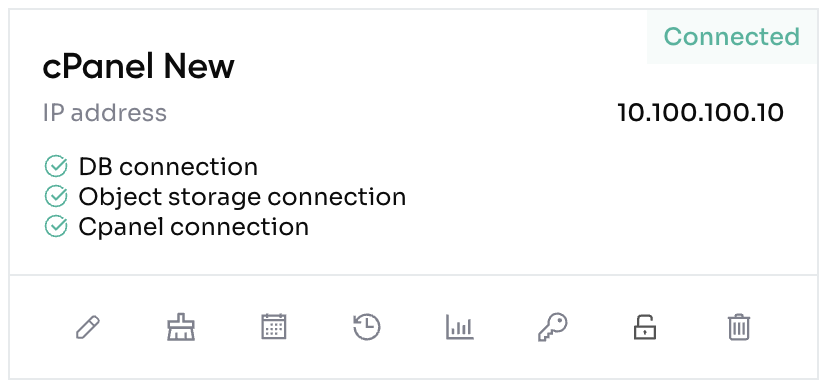Viewport: 828px width, 388px height.
Task: Click the open padlock icon
Action: click(x=645, y=327)
